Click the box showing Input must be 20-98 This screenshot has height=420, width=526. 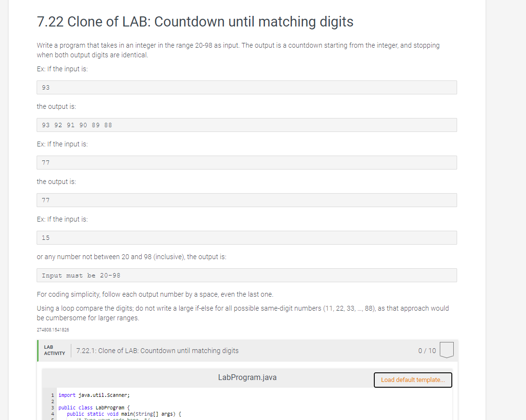[247, 275]
